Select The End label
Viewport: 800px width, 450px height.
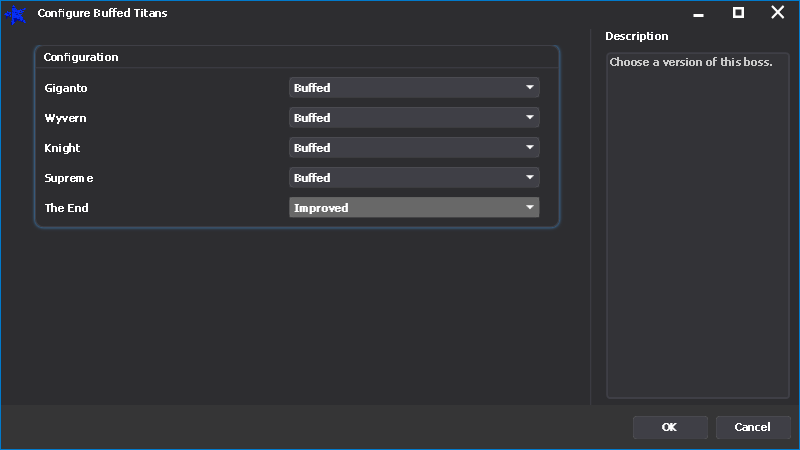[66, 208]
